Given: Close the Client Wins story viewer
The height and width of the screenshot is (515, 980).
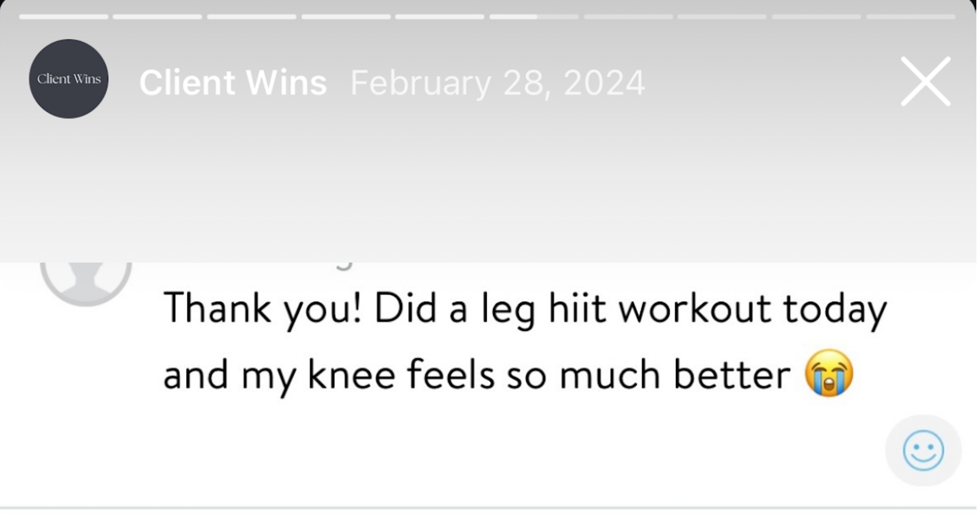Looking at the screenshot, I should click(x=925, y=81).
